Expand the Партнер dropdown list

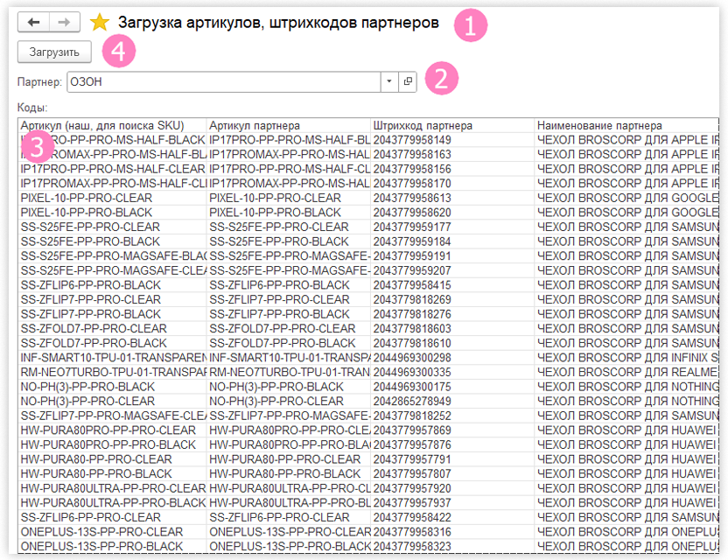point(389,81)
